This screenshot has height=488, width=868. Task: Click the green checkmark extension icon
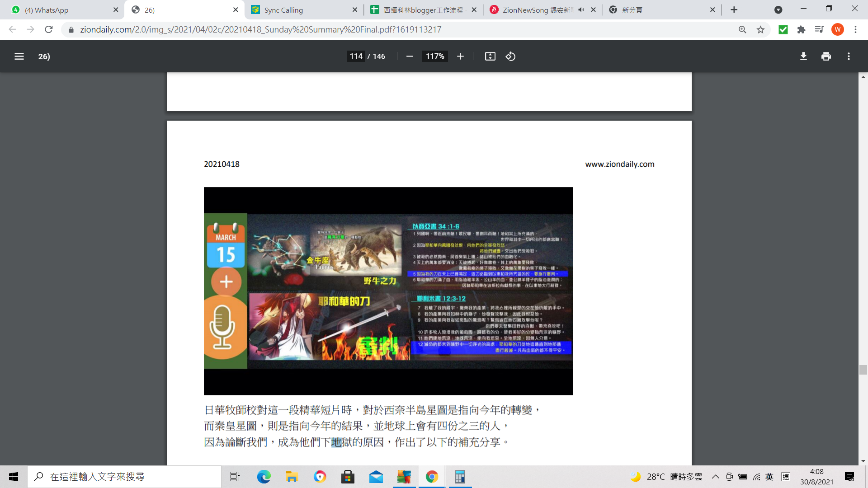point(783,29)
